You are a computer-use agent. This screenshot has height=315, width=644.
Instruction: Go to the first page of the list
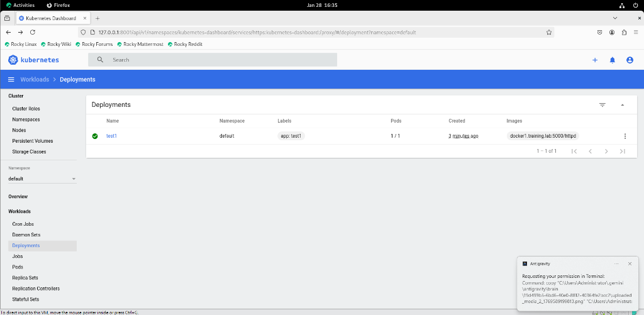tap(574, 151)
